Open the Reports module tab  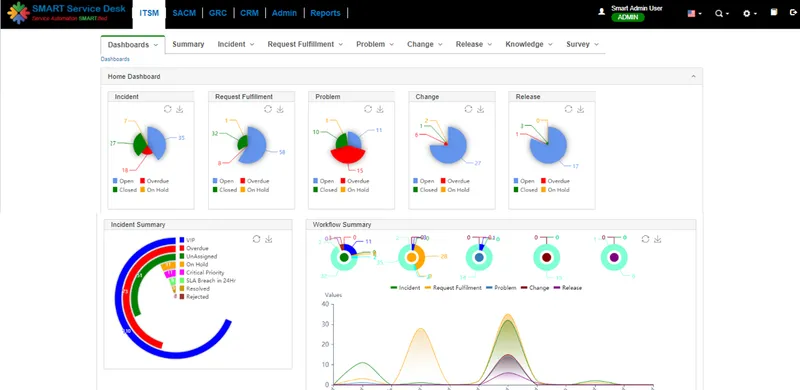coord(325,13)
